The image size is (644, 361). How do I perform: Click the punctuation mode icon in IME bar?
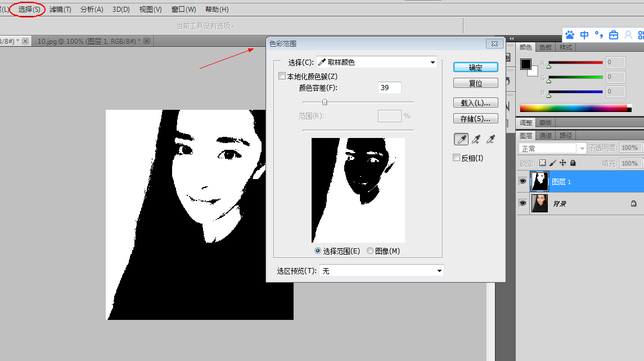pos(599,35)
